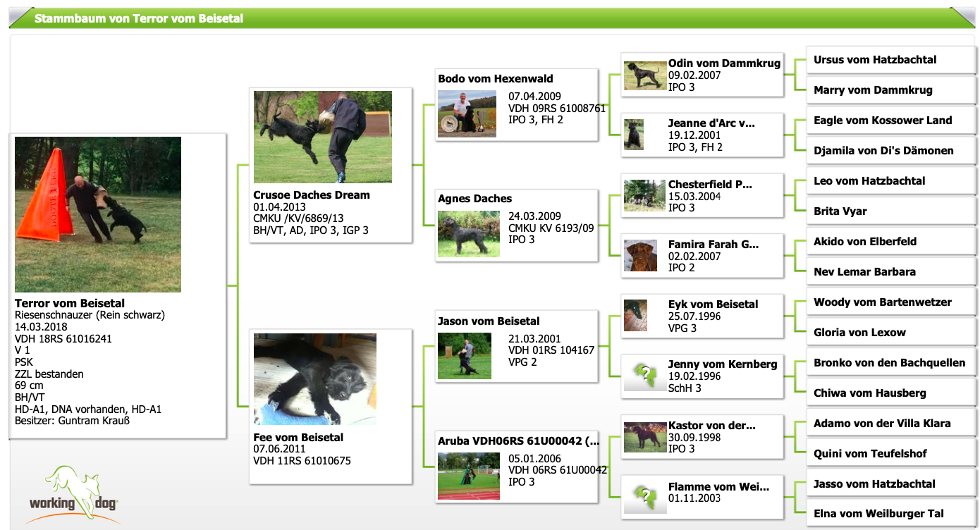Click the 'VDH 09RS 61008761' registration text
Image resolution: width=980 pixels, height=530 pixels.
tap(557, 109)
